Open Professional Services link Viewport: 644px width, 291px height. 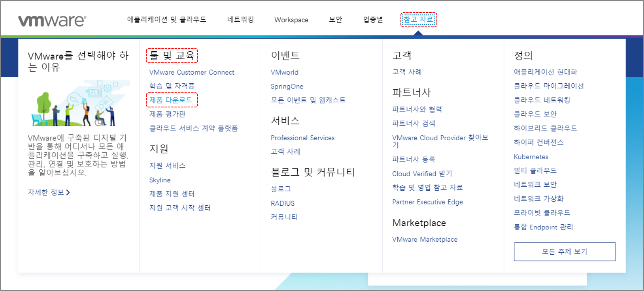click(x=302, y=138)
